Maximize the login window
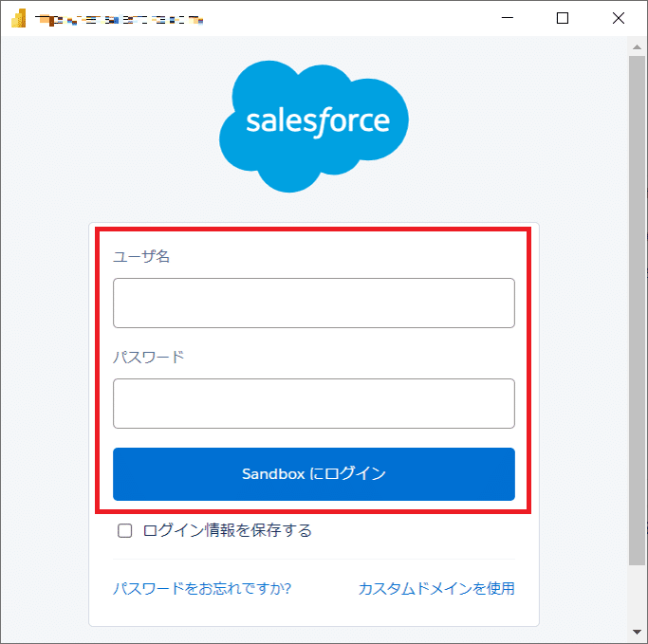The image size is (648, 644). point(563,18)
